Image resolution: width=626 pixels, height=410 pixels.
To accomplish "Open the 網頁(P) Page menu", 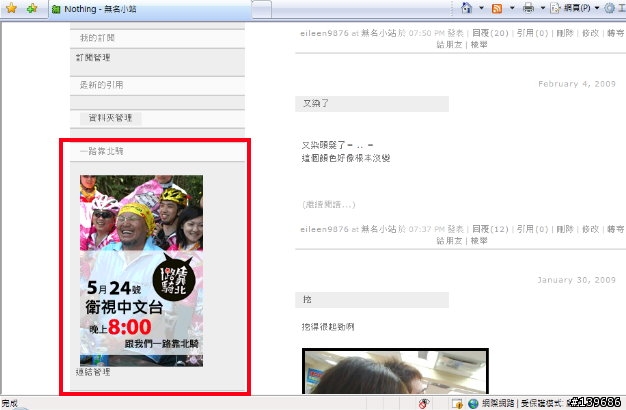I will click(574, 8).
